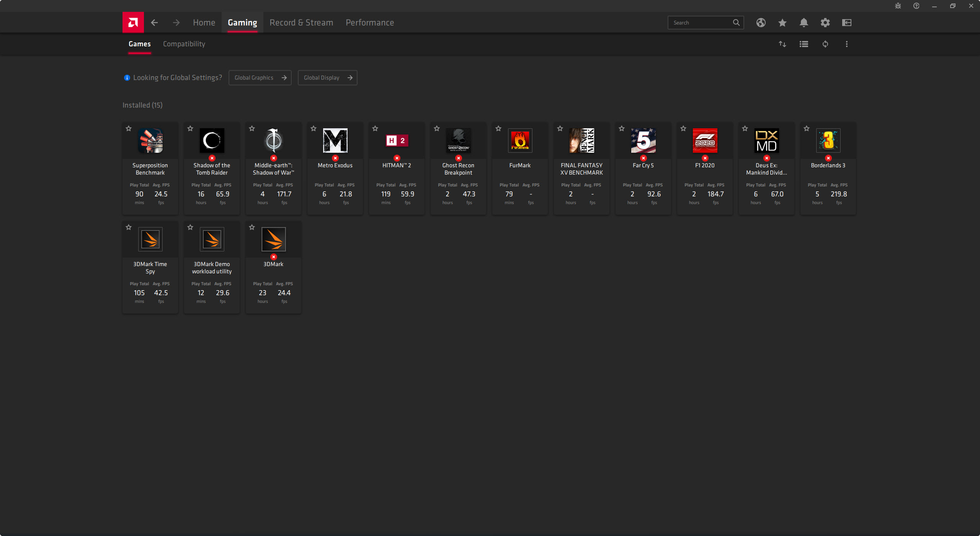Toggle favorite star on Shadow of War
The image size is (980, 536).
252,129
